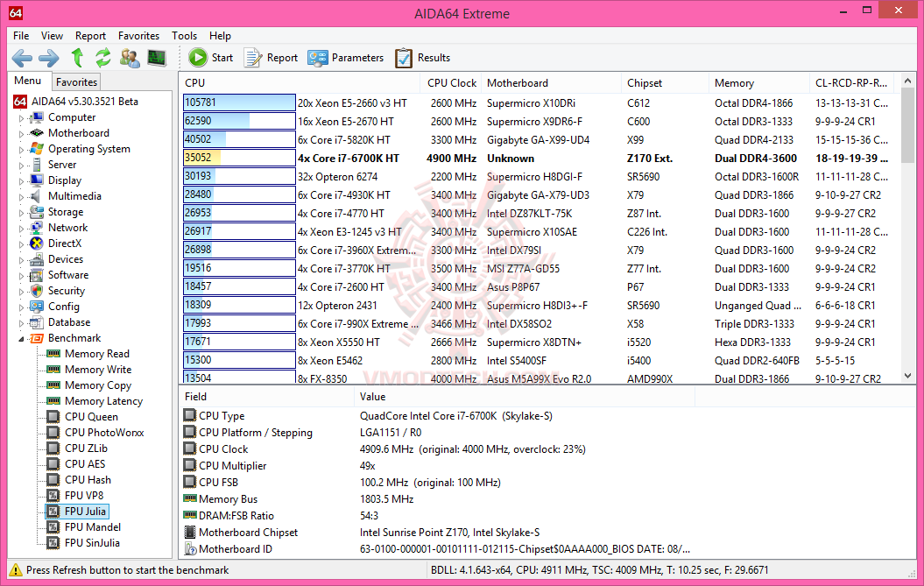This screenshot has width=924, height=586.
Task: Open the View menu
Action: 52,36
